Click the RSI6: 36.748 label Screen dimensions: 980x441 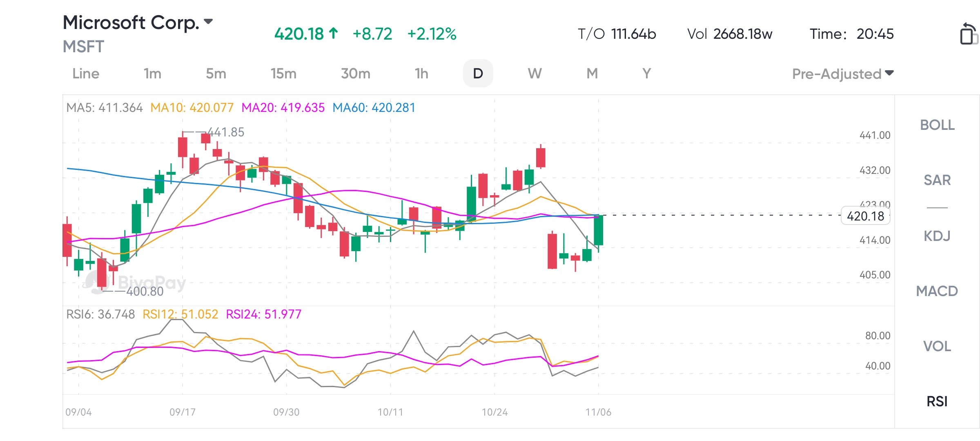tap(100, 314)
